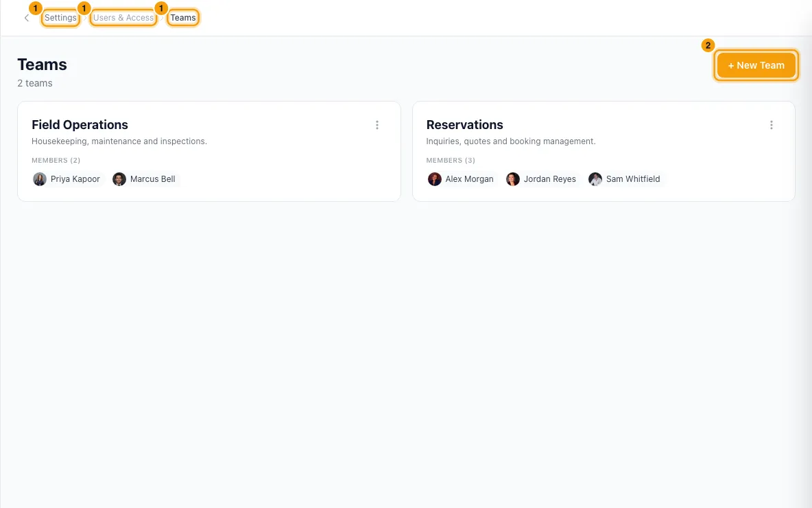Click Jordan Reyes's avatar
This screenshot has width=812, height=508.
513,179
